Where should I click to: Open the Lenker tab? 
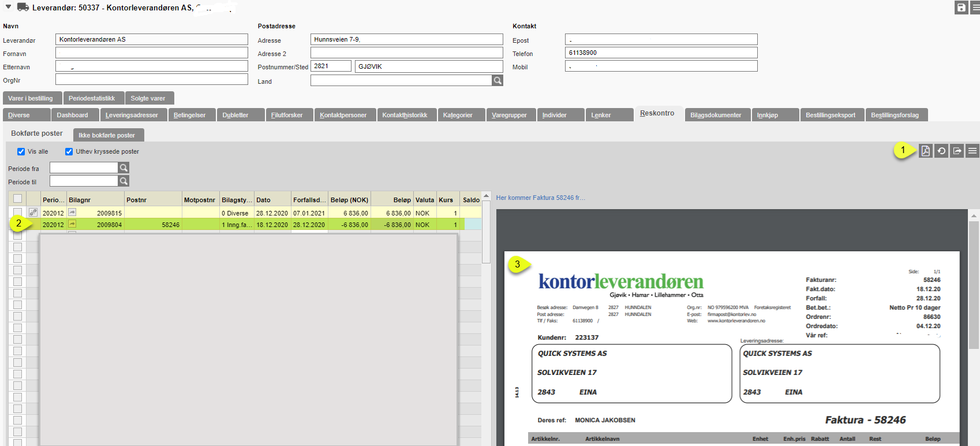tap(609, 115)
